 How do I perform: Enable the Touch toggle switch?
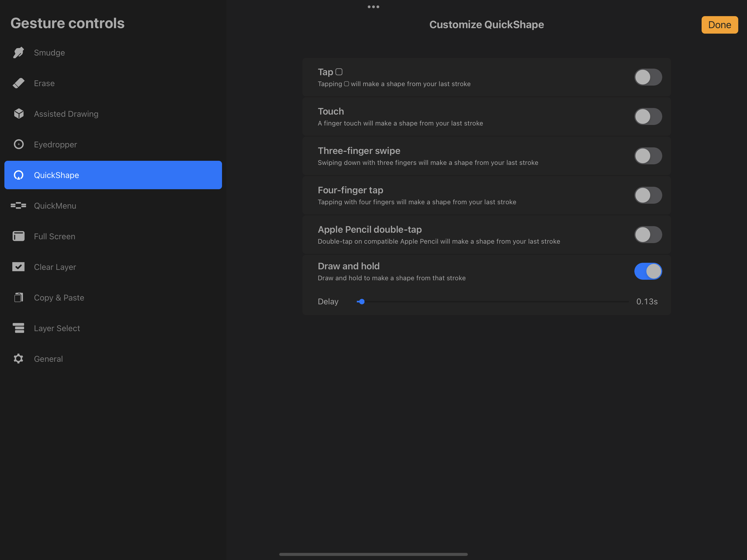click(x=648, y=117)
